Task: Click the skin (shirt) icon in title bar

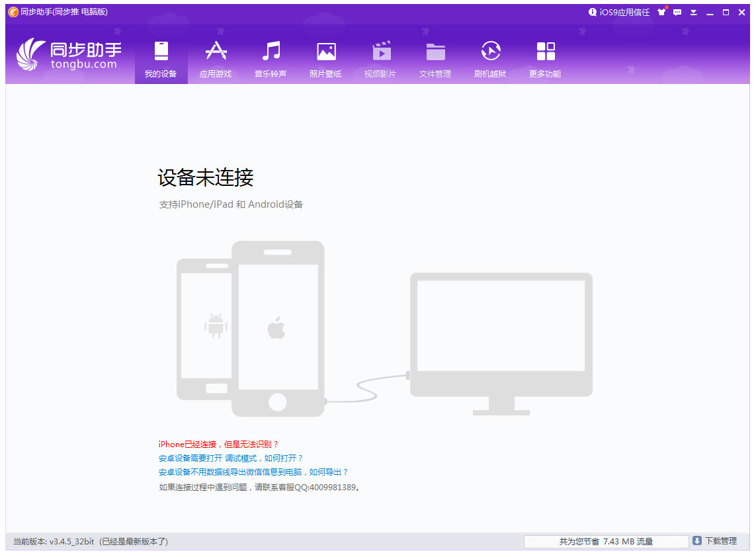Action: click(x=661, y=13)
